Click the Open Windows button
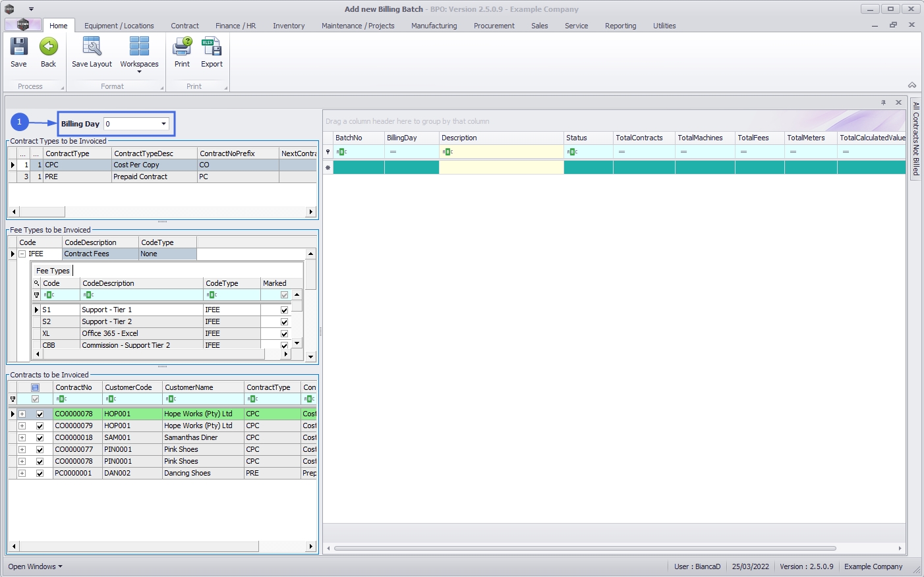This screenshot has height=577, width=924. tap(35, 566)
